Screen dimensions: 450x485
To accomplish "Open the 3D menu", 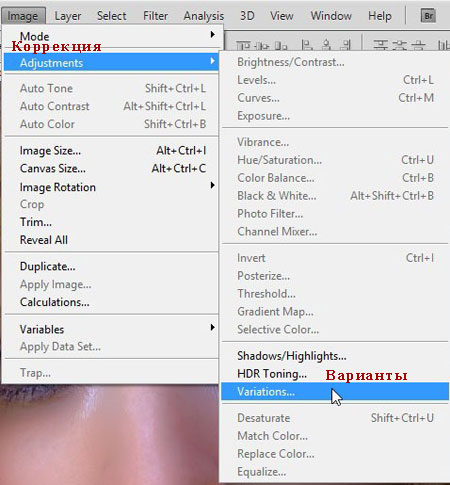I will (x=247, y=16).
